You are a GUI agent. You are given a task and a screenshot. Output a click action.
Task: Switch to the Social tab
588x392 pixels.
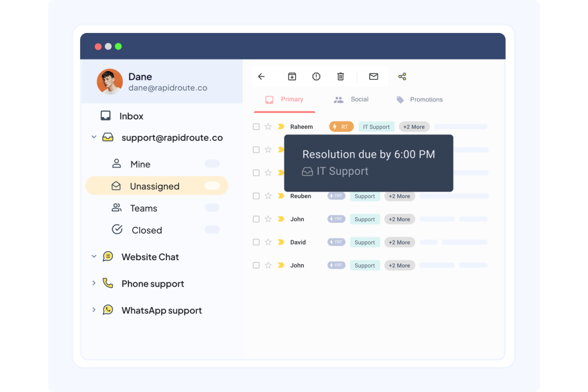pyautogui.click(x=359, y=99)
